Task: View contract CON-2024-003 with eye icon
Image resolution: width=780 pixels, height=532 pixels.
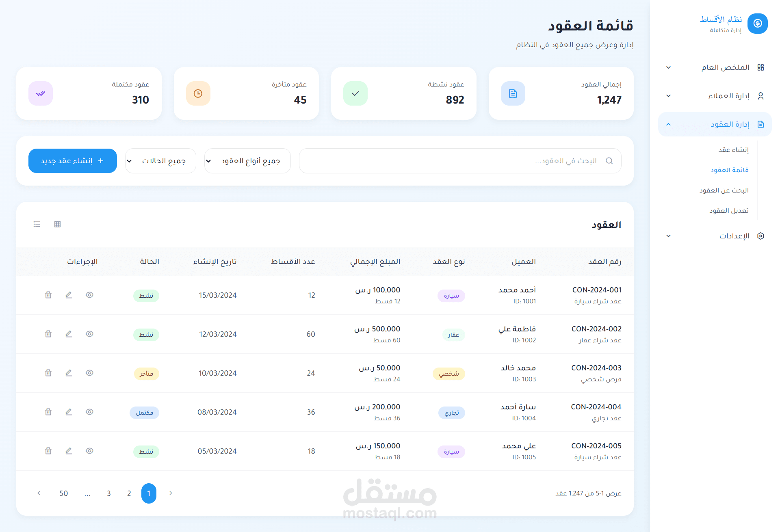Action: coord(90,373)
